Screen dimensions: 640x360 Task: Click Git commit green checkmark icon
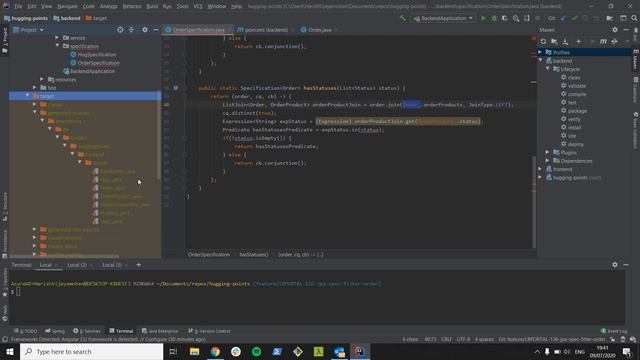click(574, 18)
